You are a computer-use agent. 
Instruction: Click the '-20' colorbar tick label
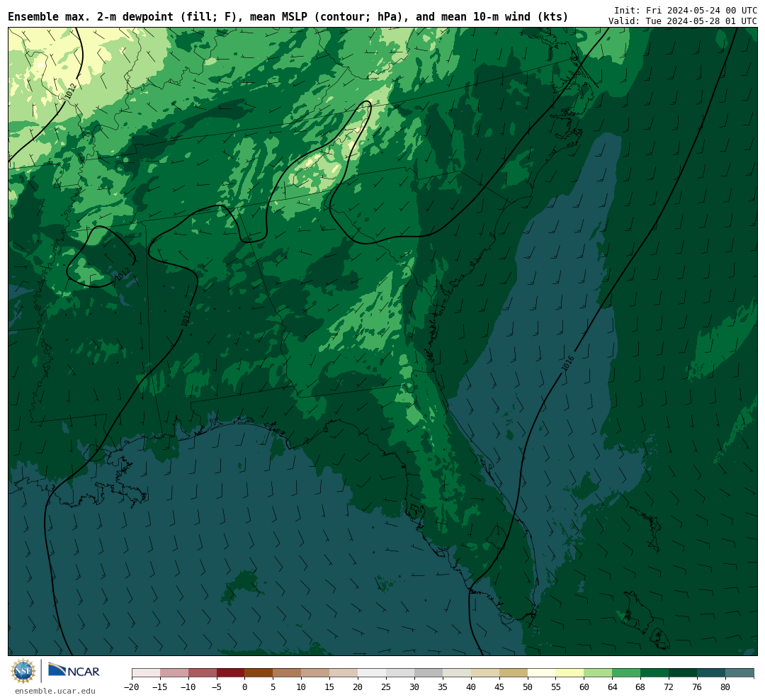click(132, 687)
